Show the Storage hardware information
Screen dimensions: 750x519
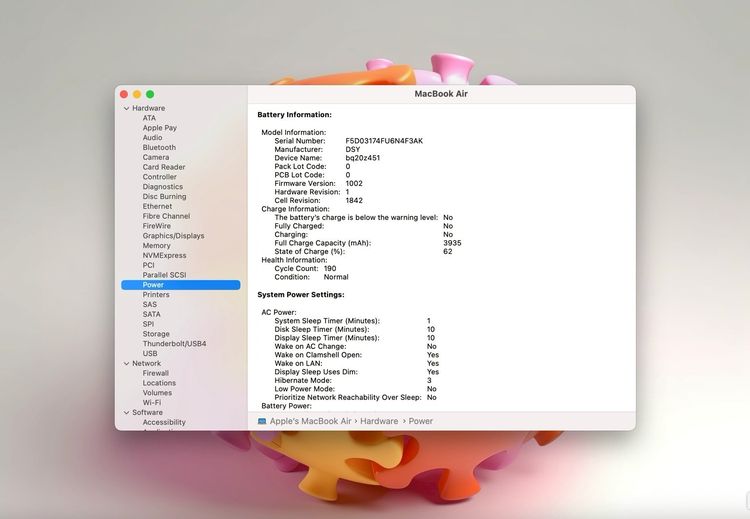tap(156, 334)
